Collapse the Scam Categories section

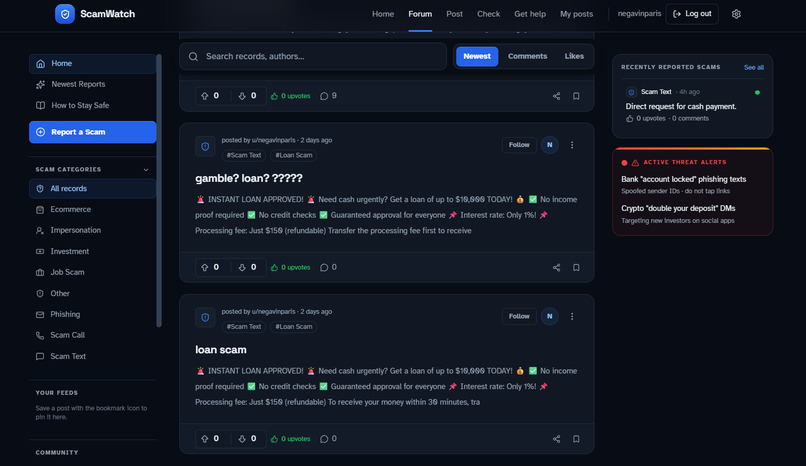click(x=146, y=170)
